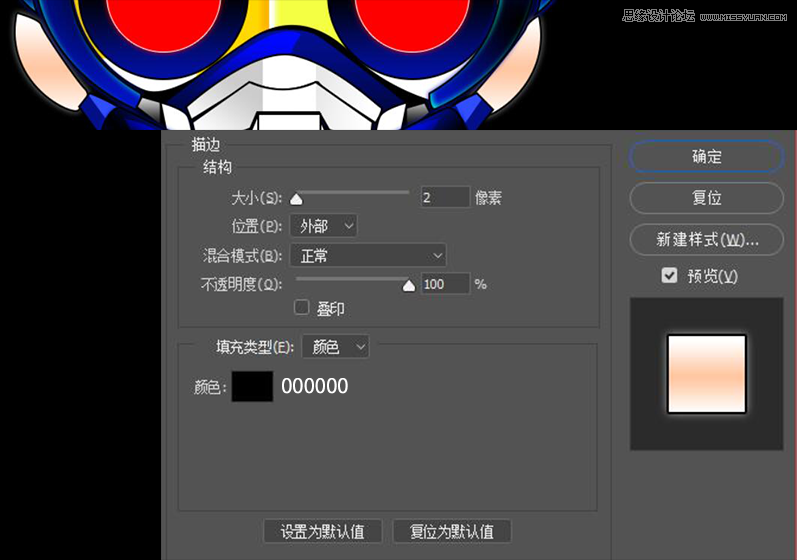Click 设置为默认值 button
This screenshot has height=560, width=797.
coord(323,532)
